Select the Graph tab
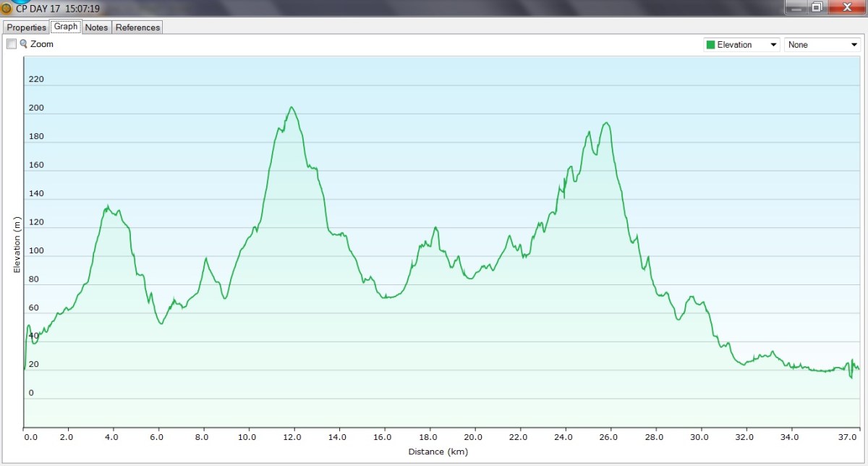Image resolution: width=868 pixels, height=466 pixels. (x=66, y=27)
